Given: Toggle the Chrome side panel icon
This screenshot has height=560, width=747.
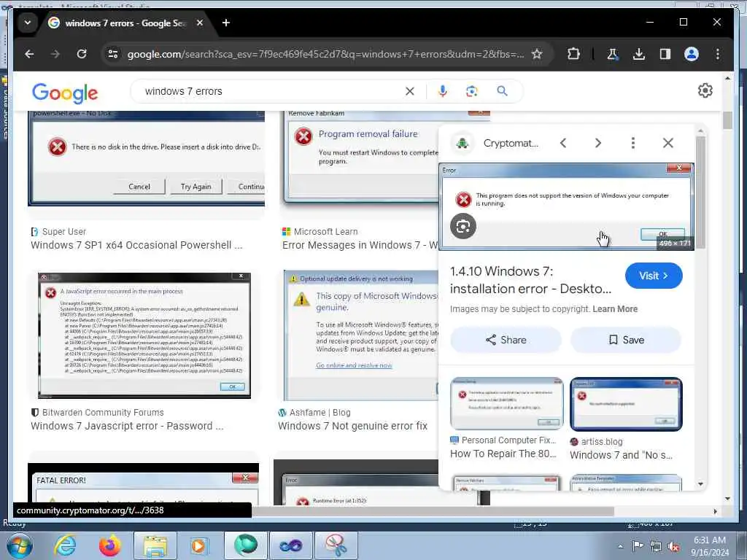Looking at the screenshot, I should pos(665,54).
